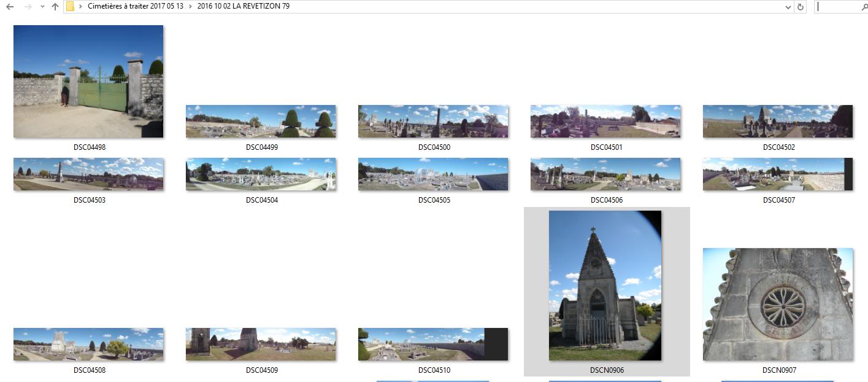The height and width of the screenshot is (382, 868).
Task: Click the file name DSC04505
Action: coord(434,200)
